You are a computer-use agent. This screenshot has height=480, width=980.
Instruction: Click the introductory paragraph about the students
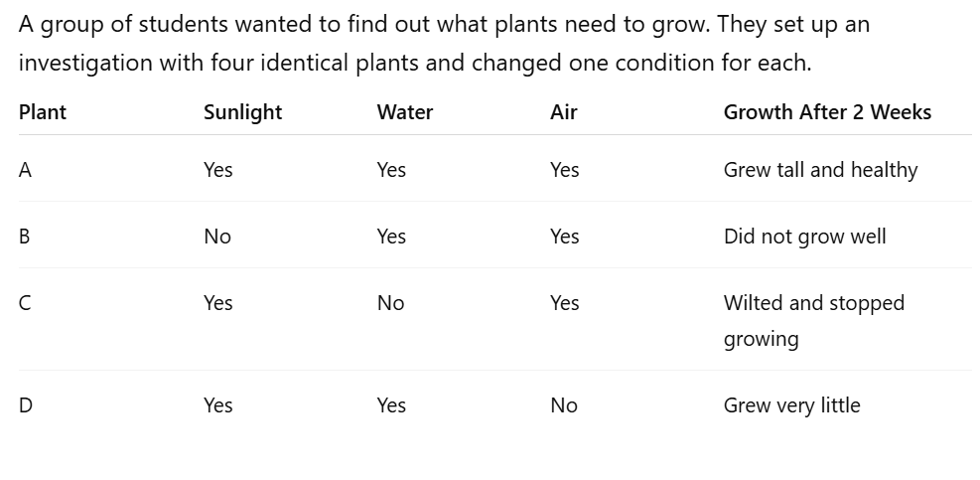pos(443,44)
